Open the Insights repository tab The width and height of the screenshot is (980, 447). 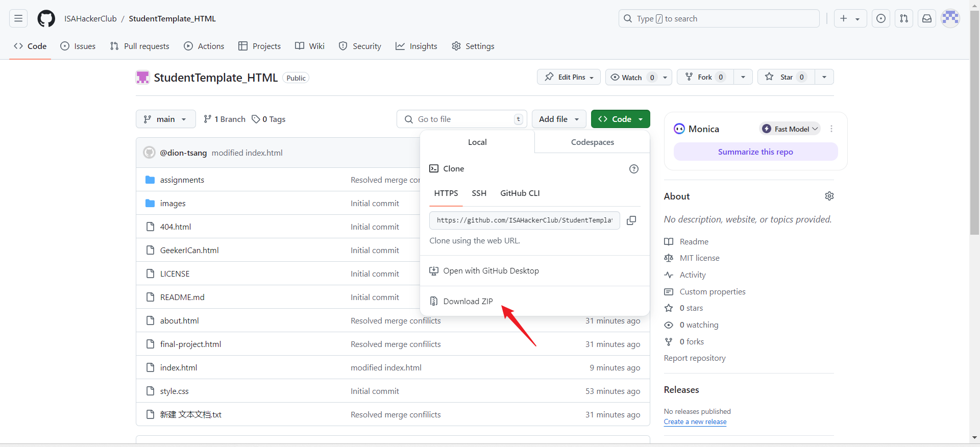pos(416,46)
